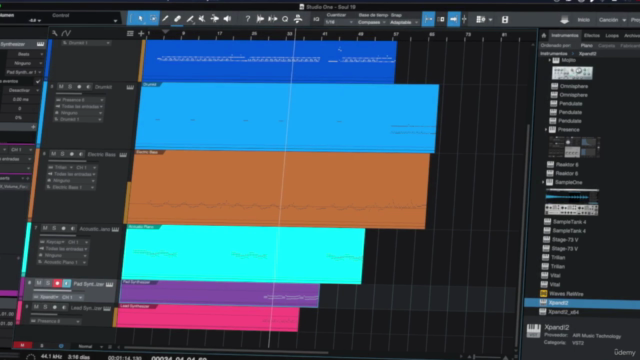
Task: Select the Mute tool
Action: (x=202, y=19)
